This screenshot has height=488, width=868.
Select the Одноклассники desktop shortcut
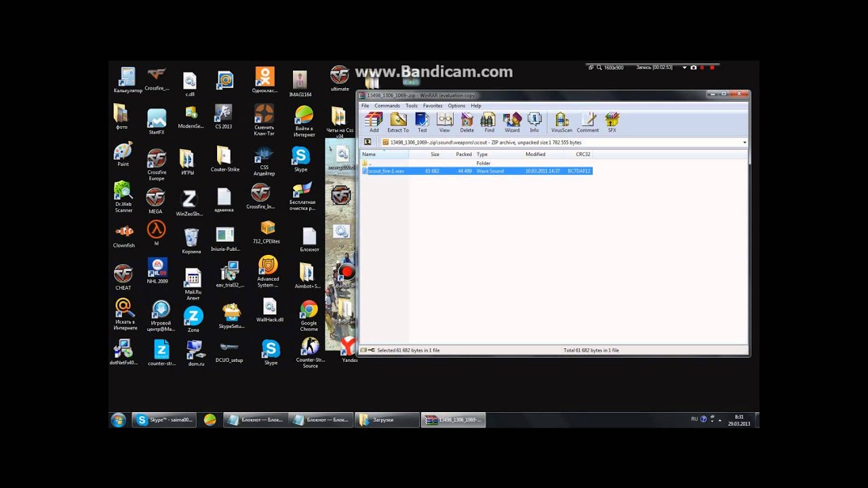(x=264, y=80)
